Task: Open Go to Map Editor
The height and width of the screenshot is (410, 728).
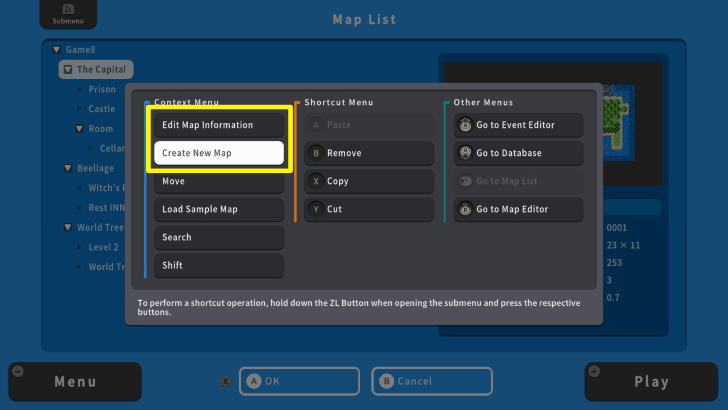Action: point(519,209)
